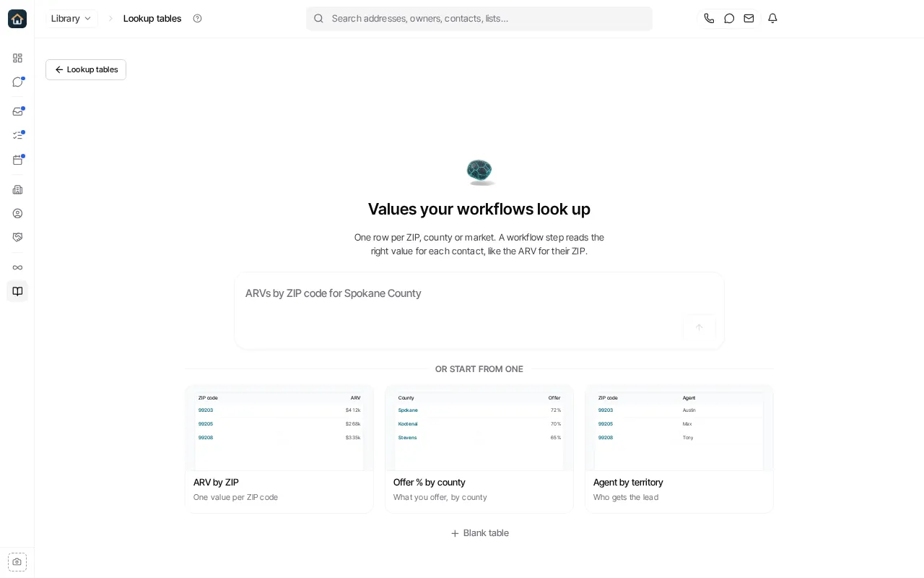Click the help icon next to Lookup tables
The image size is (924, 578).
(x=197, y=19)
